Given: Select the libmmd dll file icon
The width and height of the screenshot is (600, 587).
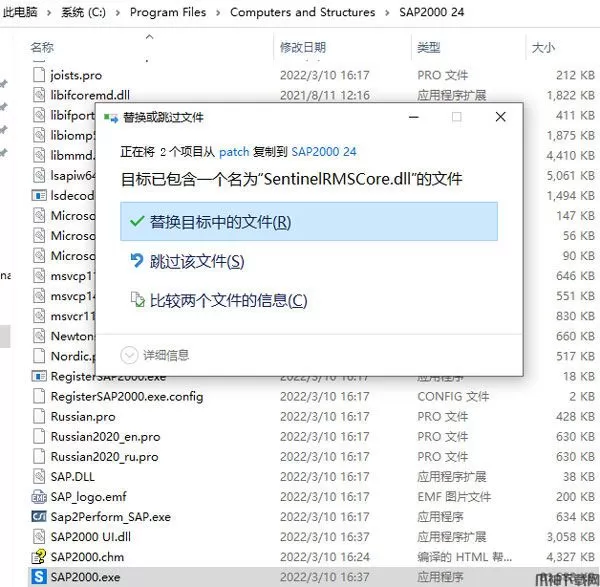Looking at the screenshot, I should (x=39, y=155).
